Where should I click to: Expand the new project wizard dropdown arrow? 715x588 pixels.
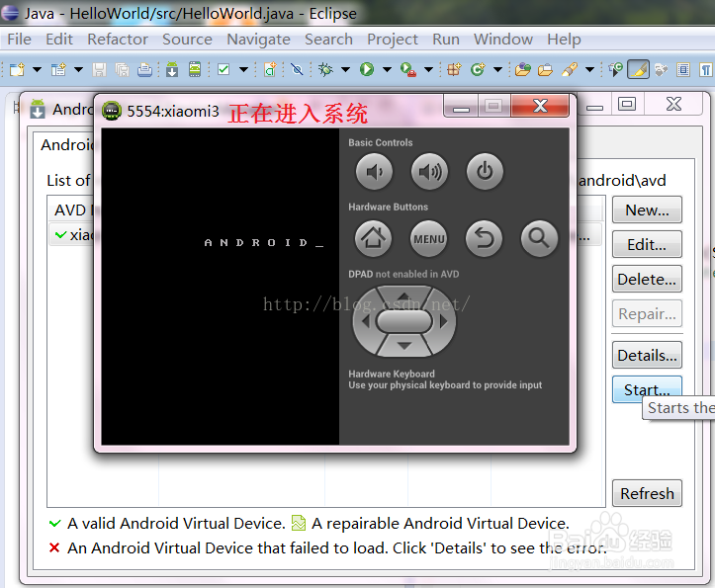(x=78, y=70)
